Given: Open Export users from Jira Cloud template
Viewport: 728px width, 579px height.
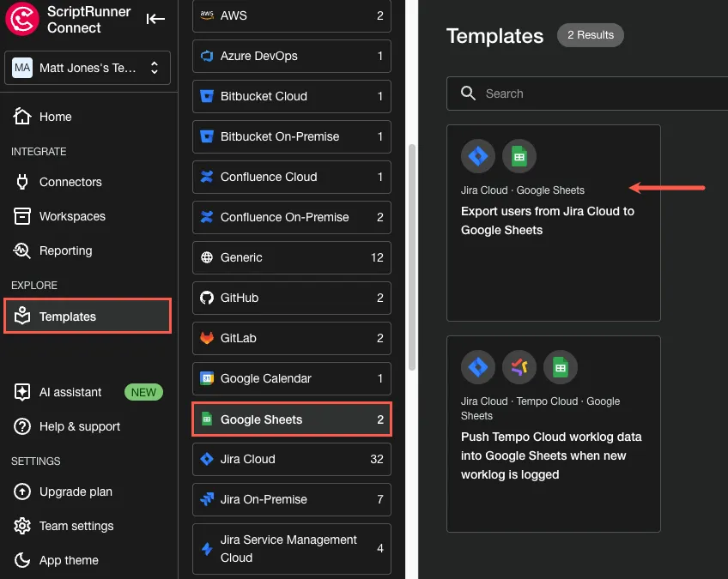Looking at the screenshot, I should (554, 223).
